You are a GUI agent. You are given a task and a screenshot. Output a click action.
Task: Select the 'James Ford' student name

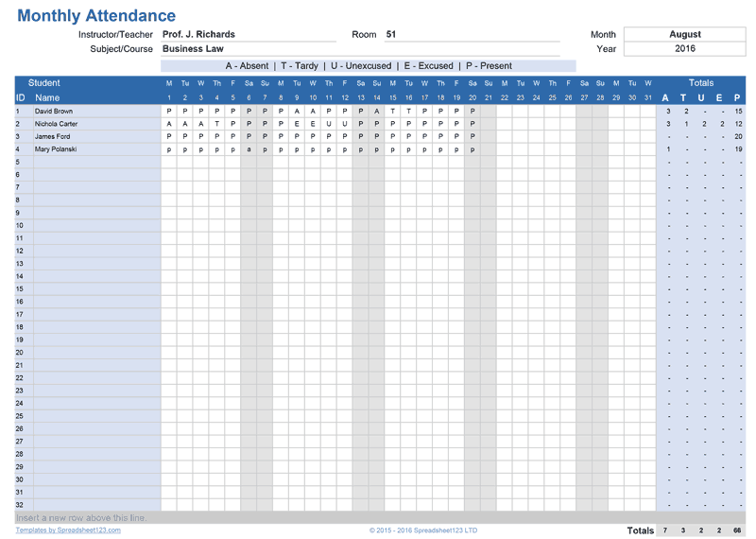point(52,137)
